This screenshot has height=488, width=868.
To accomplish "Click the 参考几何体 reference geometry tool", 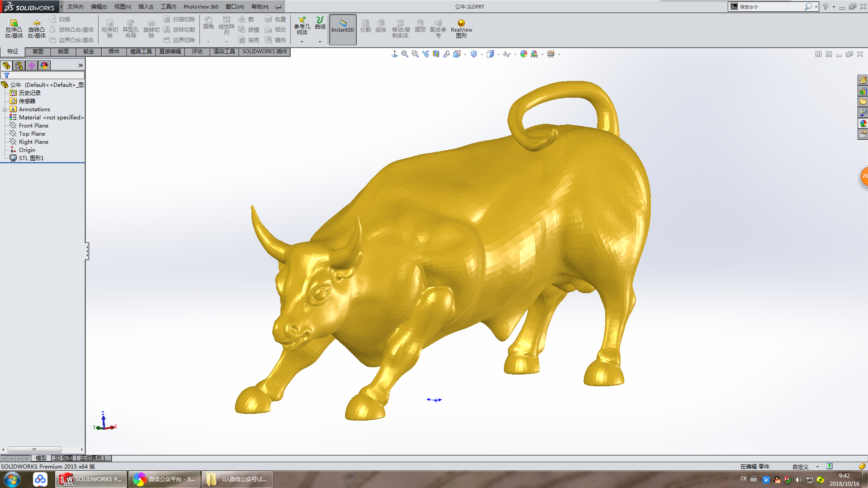I will 302,26.
